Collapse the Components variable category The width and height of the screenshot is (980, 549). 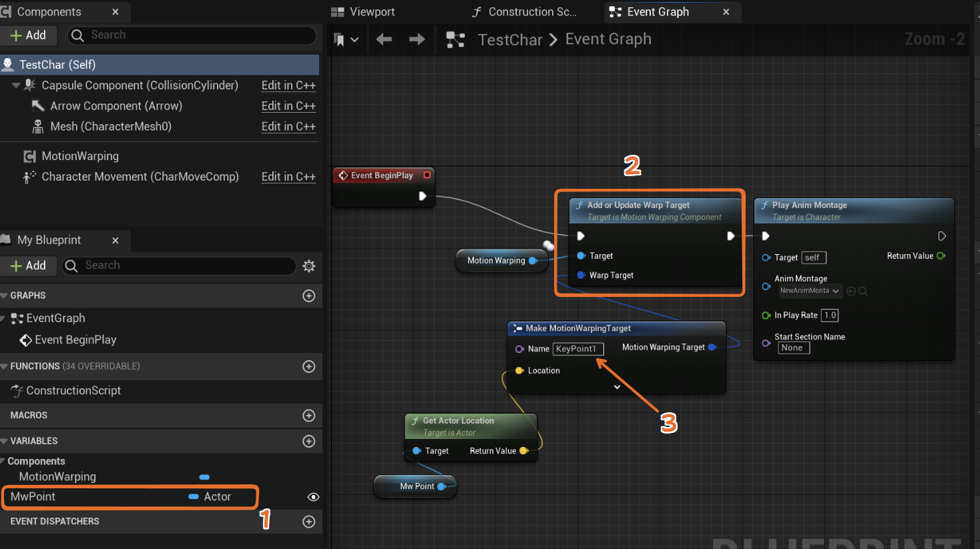click(3, 461)
